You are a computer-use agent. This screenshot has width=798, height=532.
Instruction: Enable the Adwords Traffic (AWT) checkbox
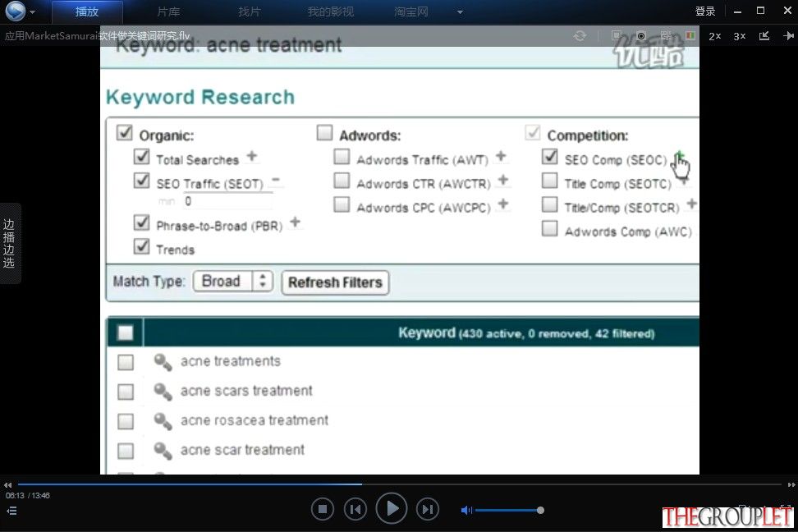[342, 156]
